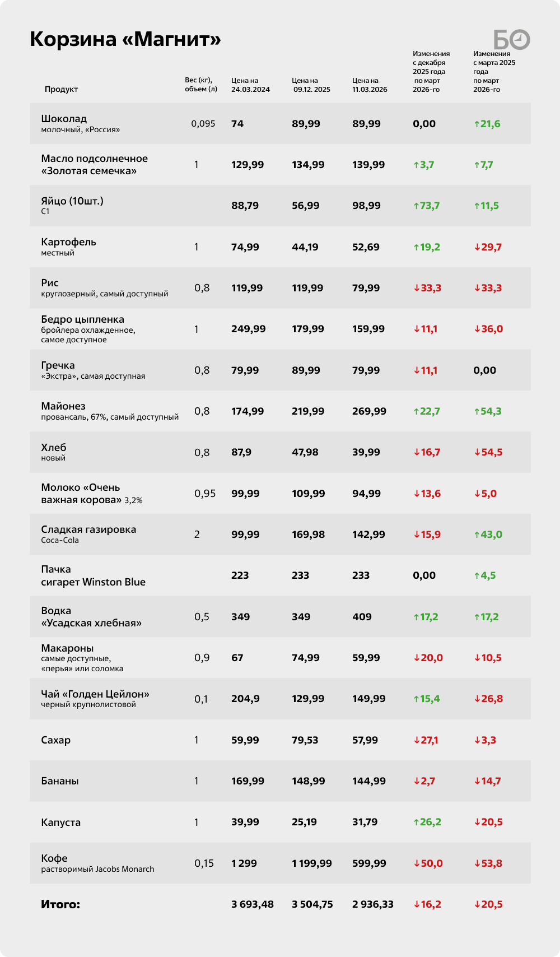This screenshot has height=957, width=560.
Task: Click the «Корзина «Магнит»» title
Action: 125,39
